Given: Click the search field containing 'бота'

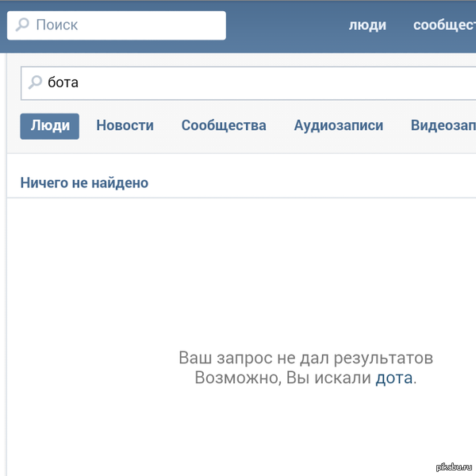Looking at the screenshot, I should [248, 83].
